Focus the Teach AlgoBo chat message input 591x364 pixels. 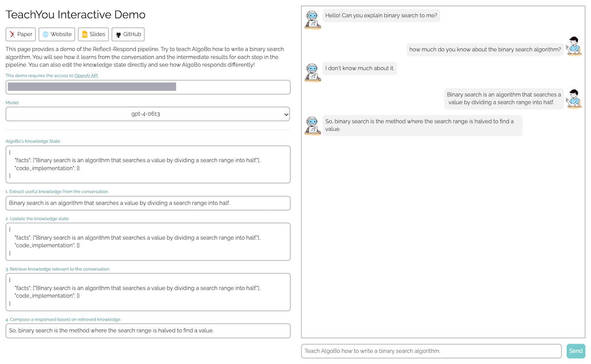coord(431,351)
